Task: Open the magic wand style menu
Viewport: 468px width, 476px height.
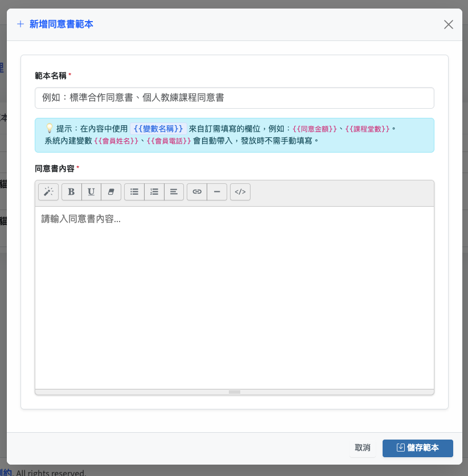Action: click(48, 192)
